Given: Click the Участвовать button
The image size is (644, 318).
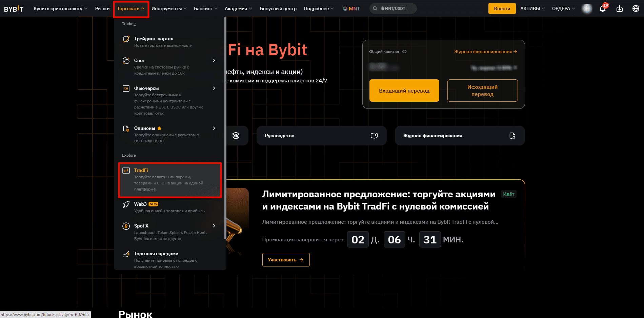Looking at the screenshot, I should pyautogui.click(x=286, y=259).
